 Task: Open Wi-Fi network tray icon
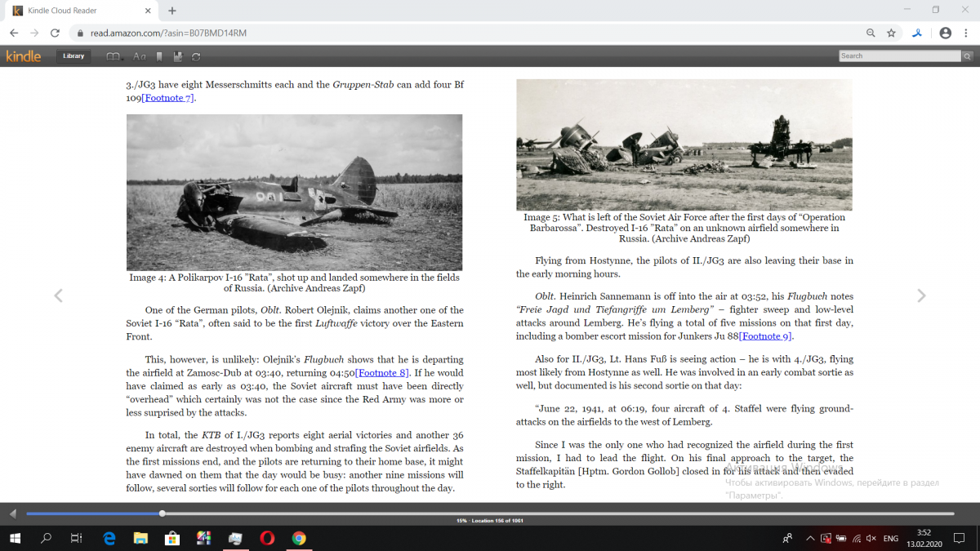point(856,538)
